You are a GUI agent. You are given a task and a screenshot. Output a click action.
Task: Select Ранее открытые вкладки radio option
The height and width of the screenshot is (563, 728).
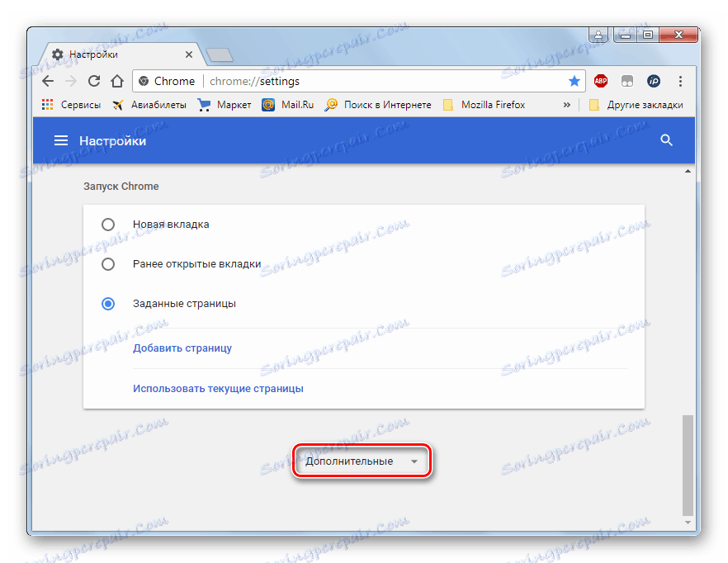tap(108, 264)
